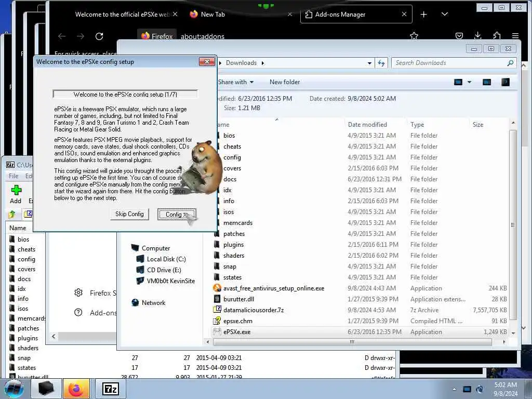Show hidden system tray icons
This screenshot has height=399, width=532.
pyautogui.click(x=454, y=390)
